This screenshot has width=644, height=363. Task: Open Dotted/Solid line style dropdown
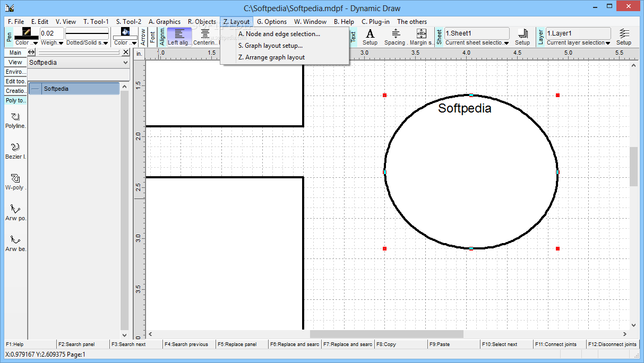87,42
